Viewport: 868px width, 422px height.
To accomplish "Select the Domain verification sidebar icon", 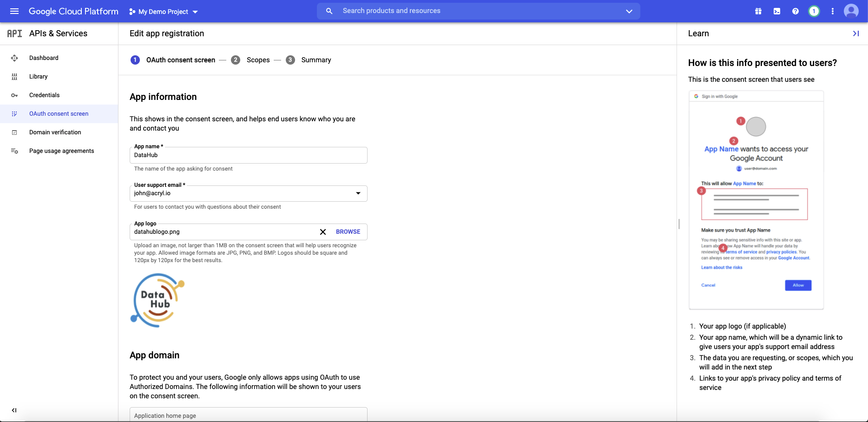I will (x=14, y=132).
